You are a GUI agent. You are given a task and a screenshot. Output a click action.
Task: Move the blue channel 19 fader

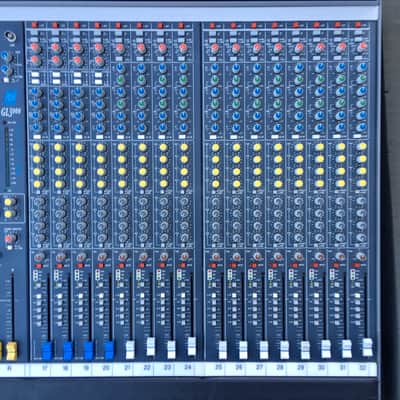click(x=89, y=350)
